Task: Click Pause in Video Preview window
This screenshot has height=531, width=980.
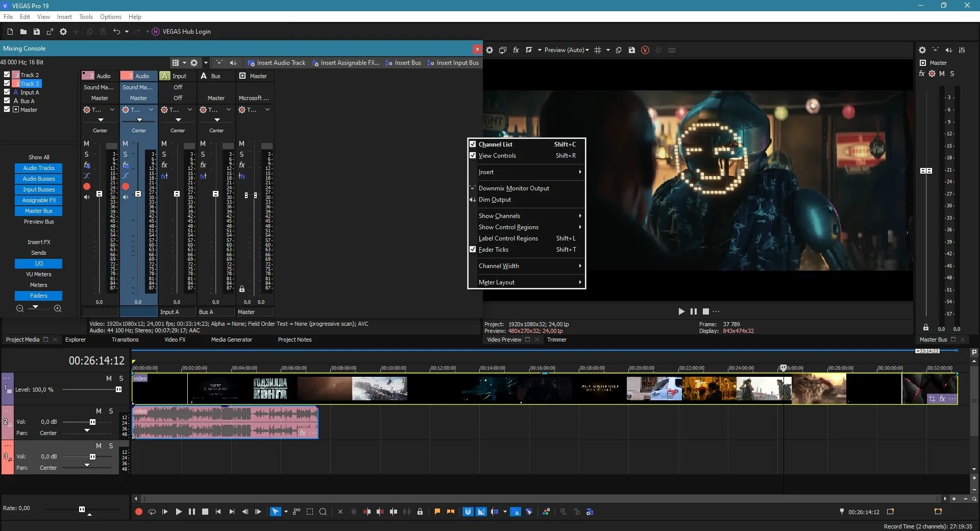Action: point(694,311)
